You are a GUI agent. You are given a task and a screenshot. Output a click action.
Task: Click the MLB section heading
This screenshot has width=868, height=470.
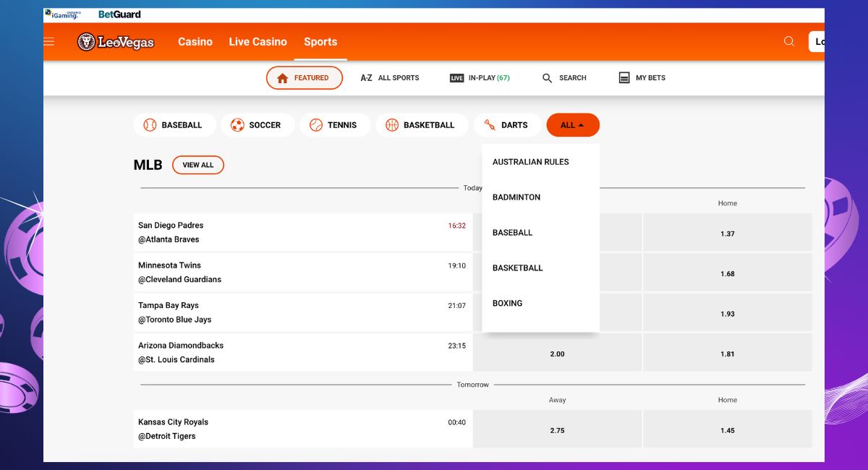click(148, 165)
